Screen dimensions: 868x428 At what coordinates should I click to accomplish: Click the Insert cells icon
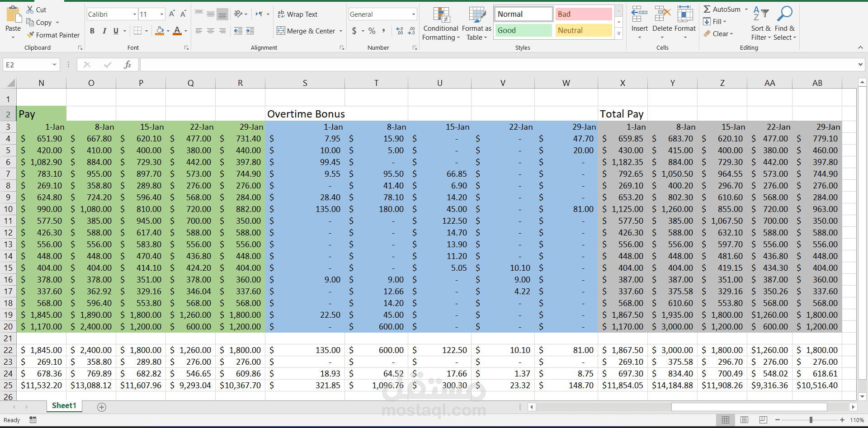pos(639,14)
